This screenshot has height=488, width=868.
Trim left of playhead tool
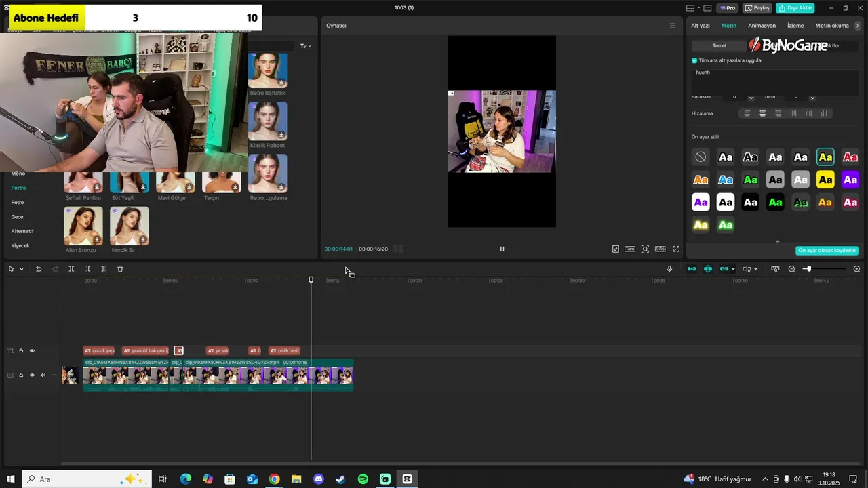click(87, 269)
